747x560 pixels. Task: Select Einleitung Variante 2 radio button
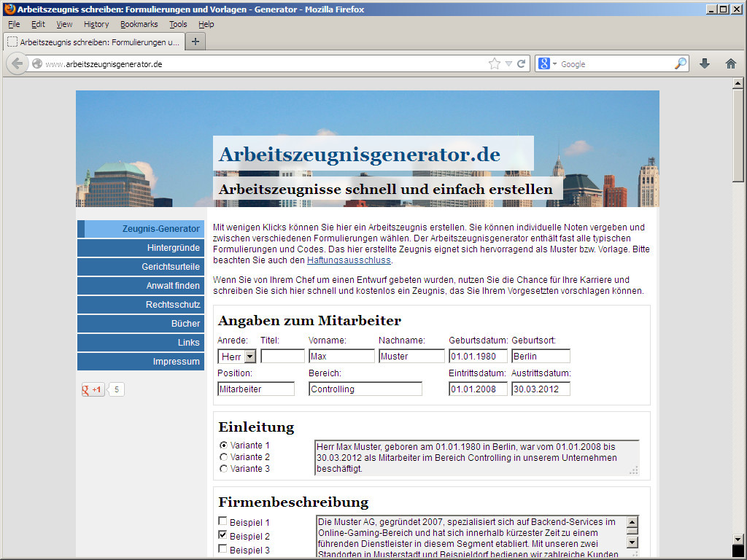coord(223,457)
